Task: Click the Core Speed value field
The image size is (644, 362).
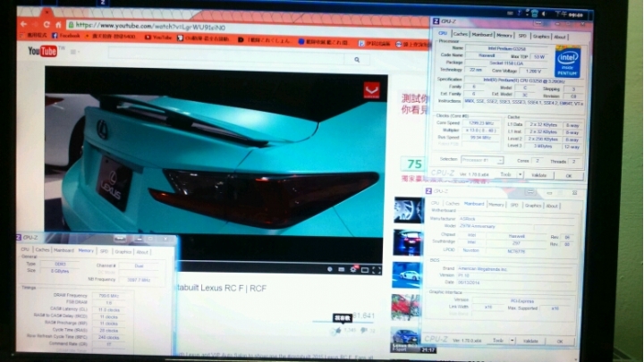Action: [481, 123]
